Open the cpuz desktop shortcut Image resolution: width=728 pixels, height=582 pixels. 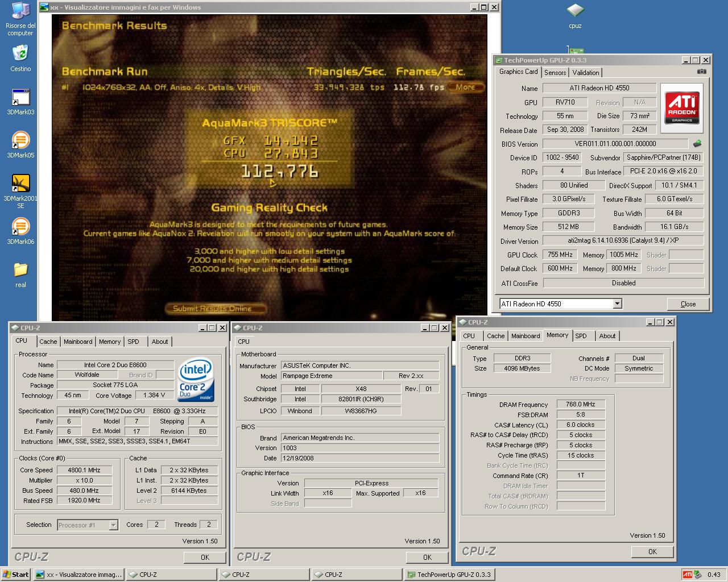pos(575,16)
